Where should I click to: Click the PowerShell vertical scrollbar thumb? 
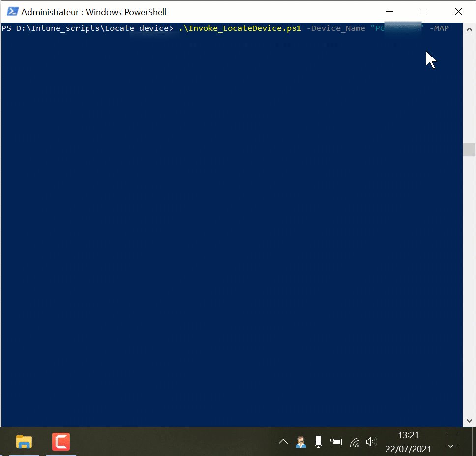coord(469,149)
